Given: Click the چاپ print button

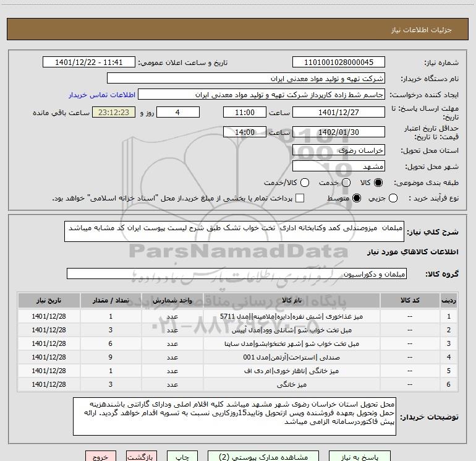Looking at the screenshot, I should click(x=182, y=456).
